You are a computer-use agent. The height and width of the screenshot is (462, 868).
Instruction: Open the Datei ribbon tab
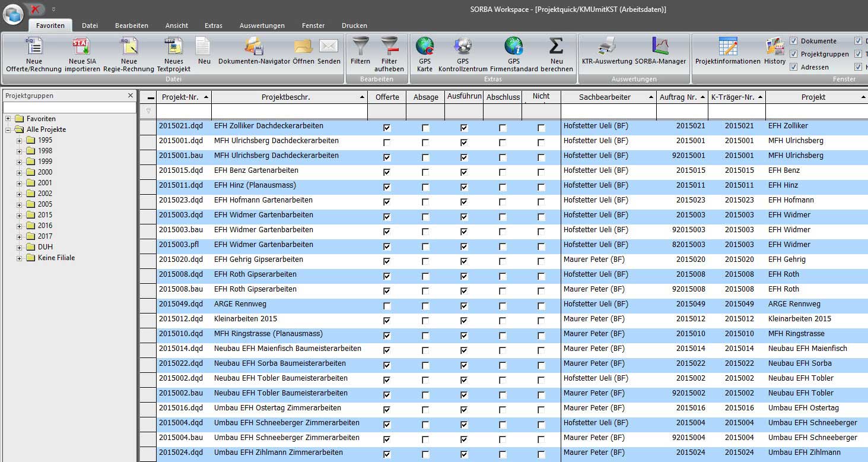click(x=90, y=26)
